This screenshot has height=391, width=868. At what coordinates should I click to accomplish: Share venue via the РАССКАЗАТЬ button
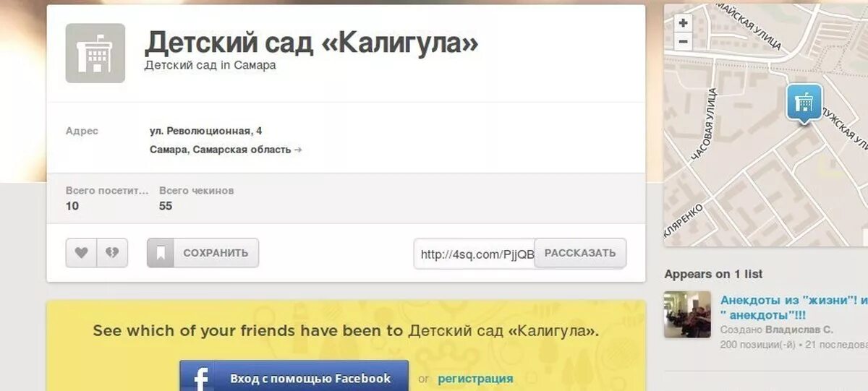[x=580, y=253]
